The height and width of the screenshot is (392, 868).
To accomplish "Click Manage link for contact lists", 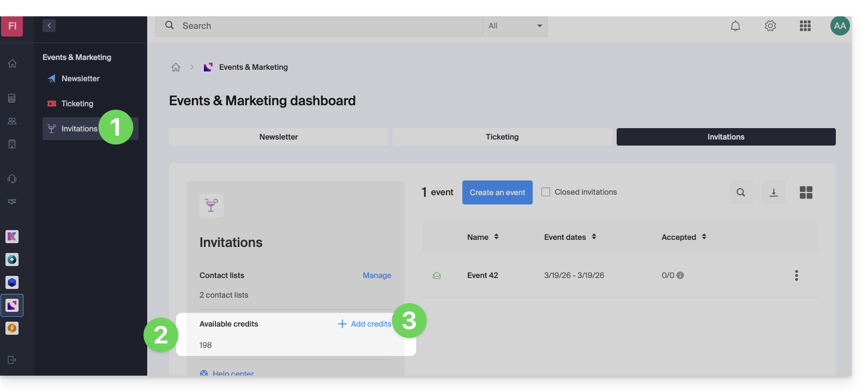I will point(377,275).
